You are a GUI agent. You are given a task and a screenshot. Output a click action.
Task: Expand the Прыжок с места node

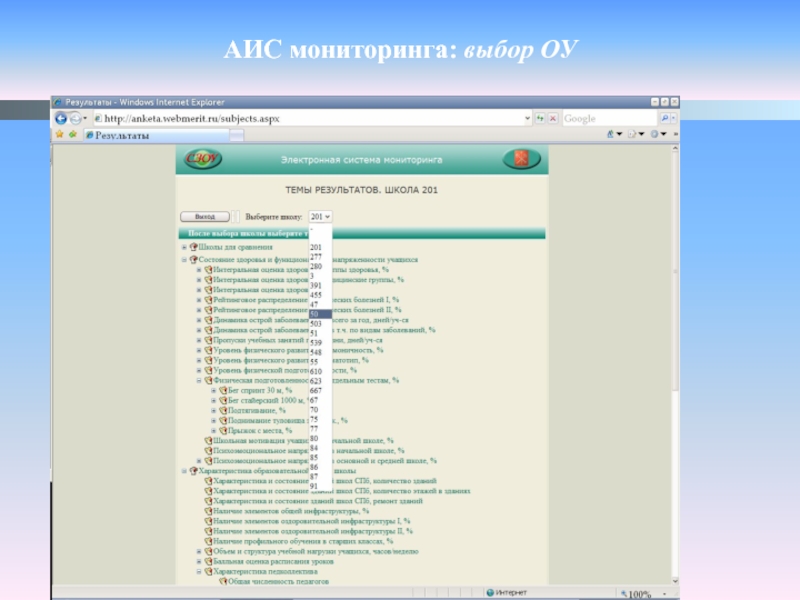pos(214,431)
